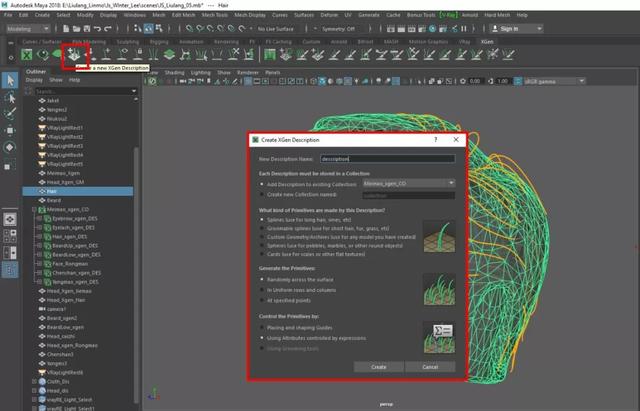Switch to the Rendering shelf tab
Screen dimensions: 640x411
click(226, 42)
